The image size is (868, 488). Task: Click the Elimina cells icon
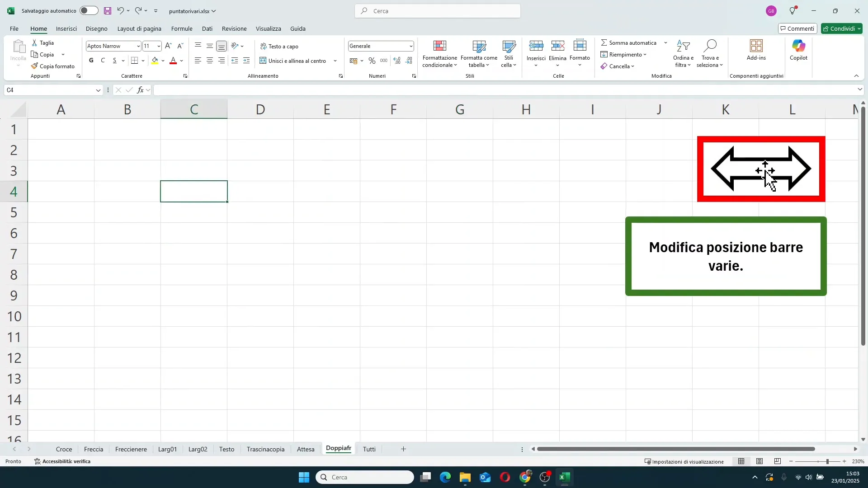(557, 46)
